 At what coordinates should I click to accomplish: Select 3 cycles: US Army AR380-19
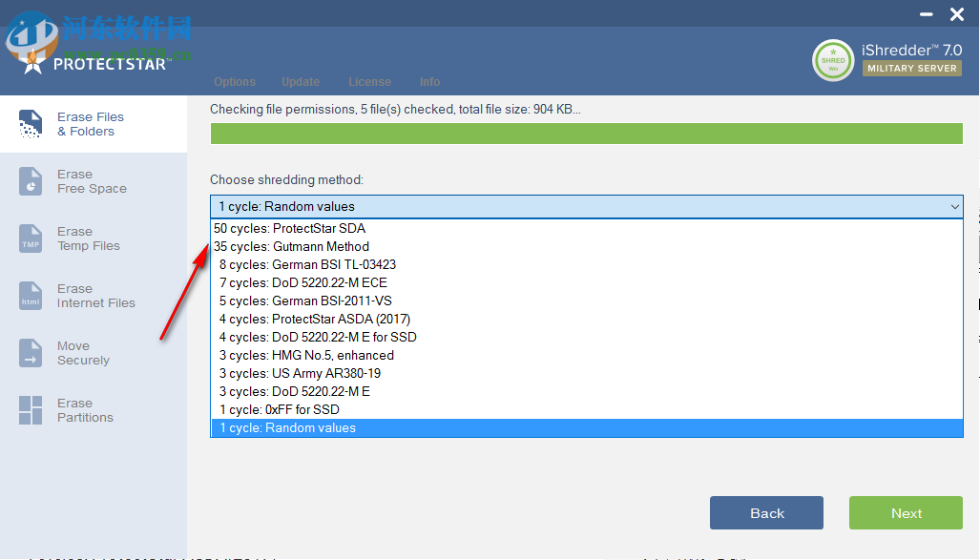(586, 373)
